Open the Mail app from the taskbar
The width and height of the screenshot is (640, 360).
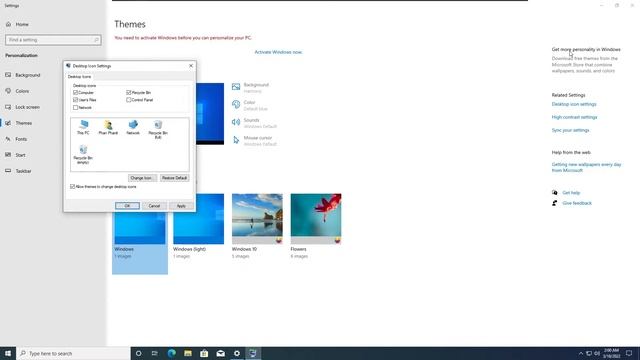click(220, 353)
